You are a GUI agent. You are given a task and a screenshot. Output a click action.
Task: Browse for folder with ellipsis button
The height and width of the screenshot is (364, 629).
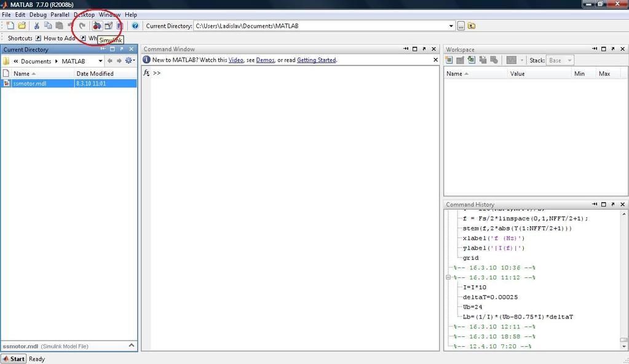tap(461, 26)
